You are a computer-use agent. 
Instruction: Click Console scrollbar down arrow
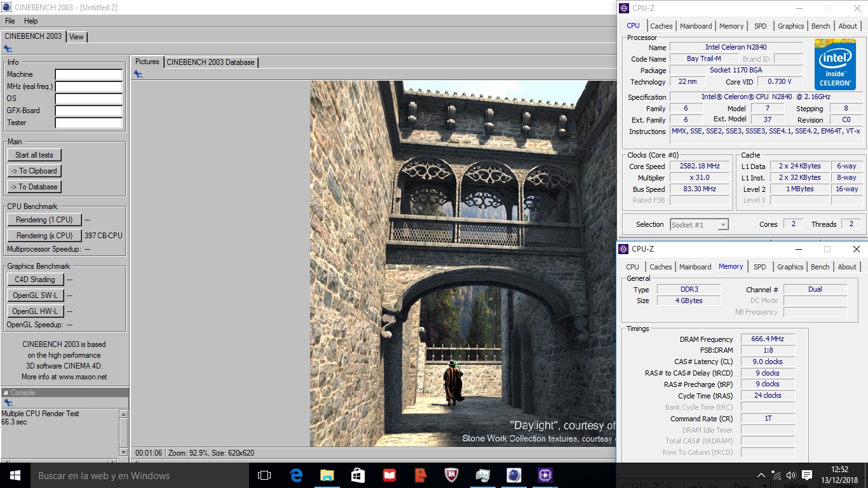pyautogui.click(x=123, y=452)
